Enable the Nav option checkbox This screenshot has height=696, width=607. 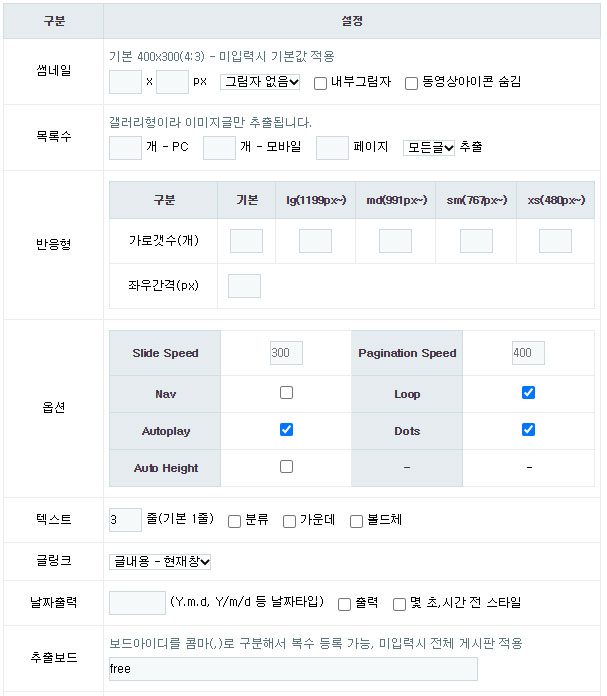tap(287, 393)
